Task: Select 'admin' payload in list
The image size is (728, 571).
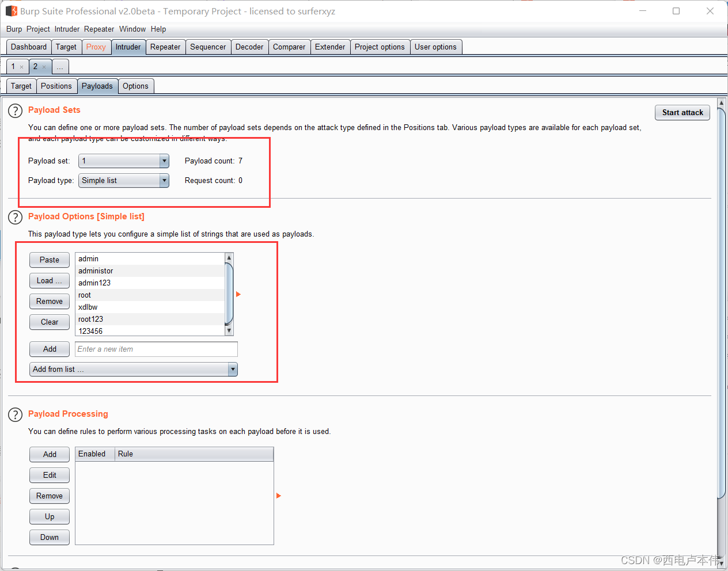Action: tap(150, 259)
